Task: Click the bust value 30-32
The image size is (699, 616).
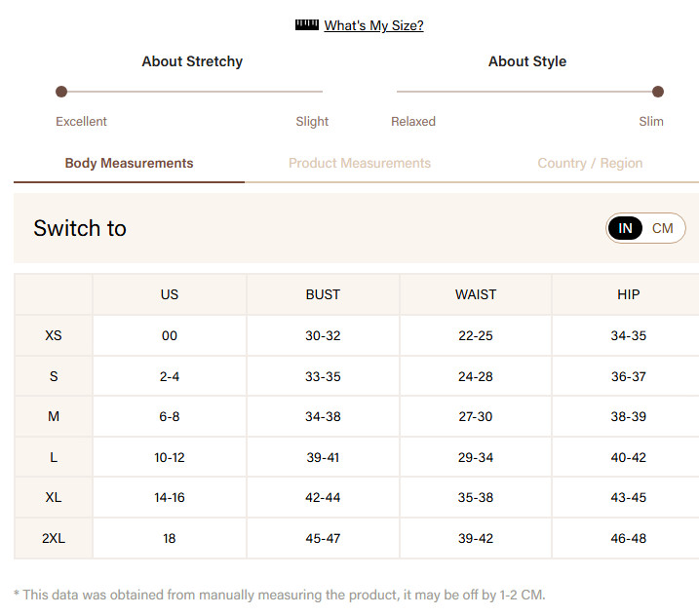Action: [x=323, y=335]
